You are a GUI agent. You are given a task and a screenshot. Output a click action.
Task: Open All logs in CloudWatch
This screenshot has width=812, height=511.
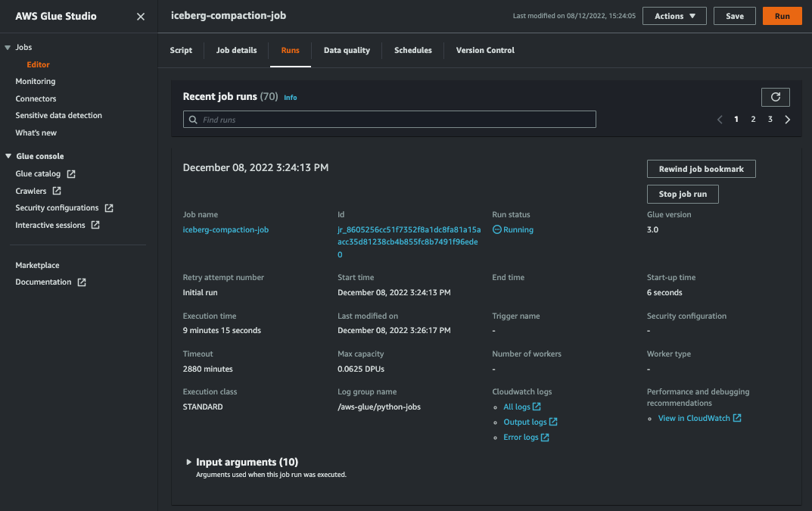tap(517, 407)
